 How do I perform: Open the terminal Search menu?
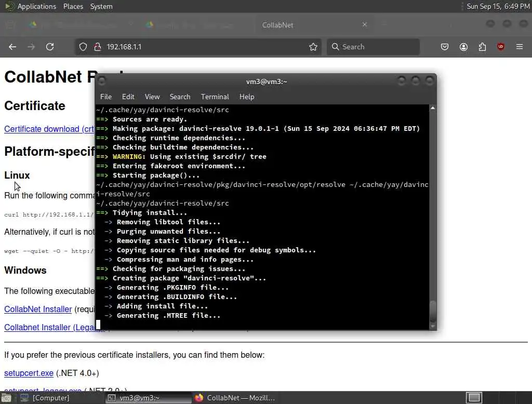pos(180,97)
